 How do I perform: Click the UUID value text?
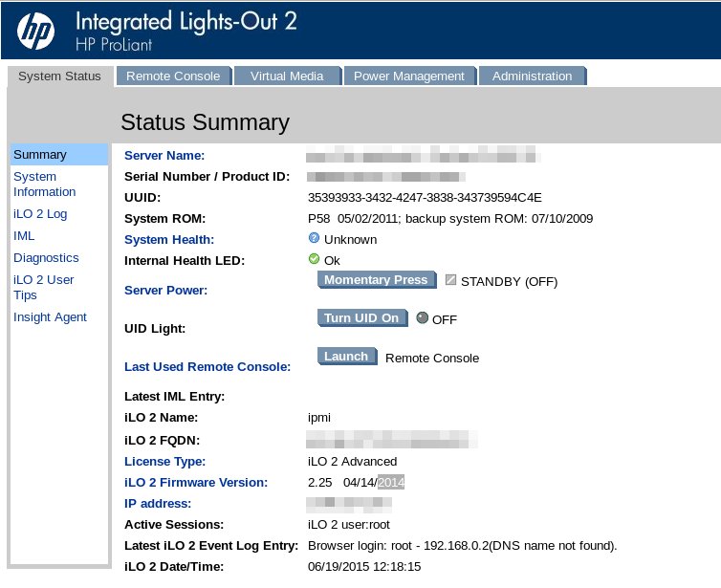click(x=425, y=198)
